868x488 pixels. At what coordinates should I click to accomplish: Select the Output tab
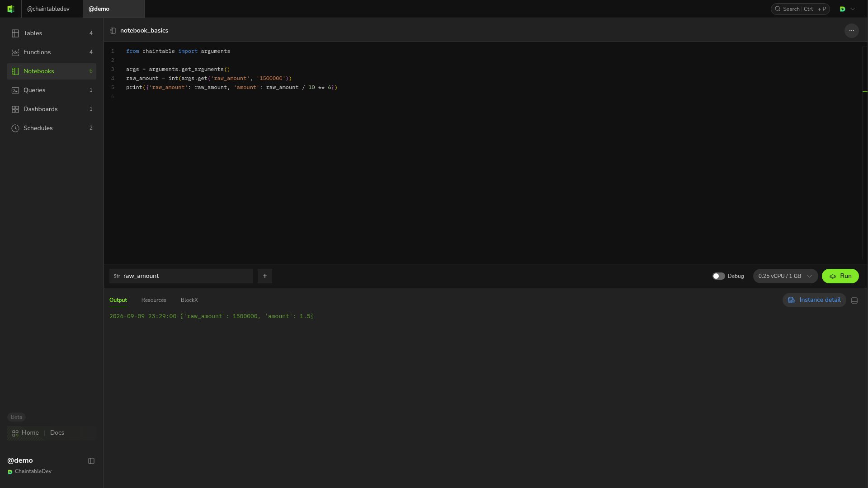(118, 300)
